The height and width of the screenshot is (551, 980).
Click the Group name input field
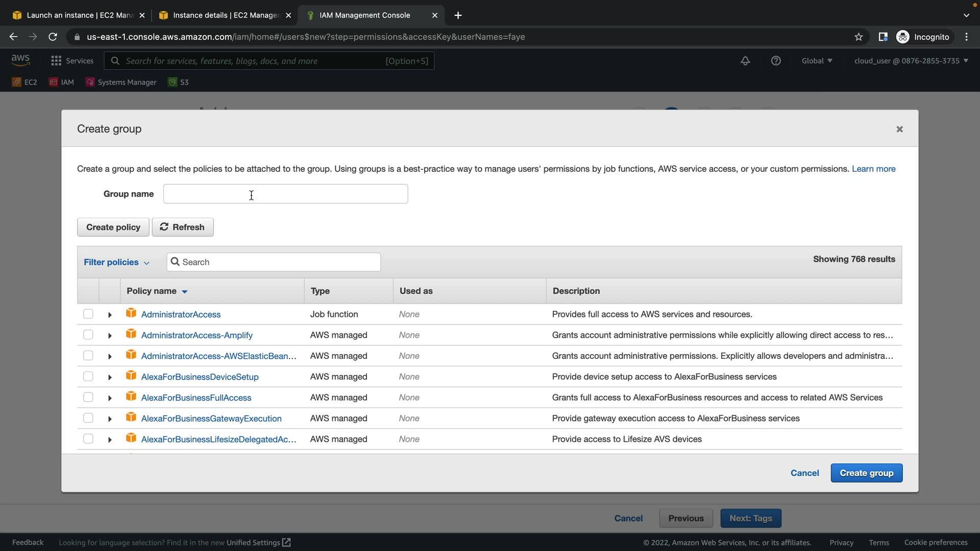click(x=285, y=194)
